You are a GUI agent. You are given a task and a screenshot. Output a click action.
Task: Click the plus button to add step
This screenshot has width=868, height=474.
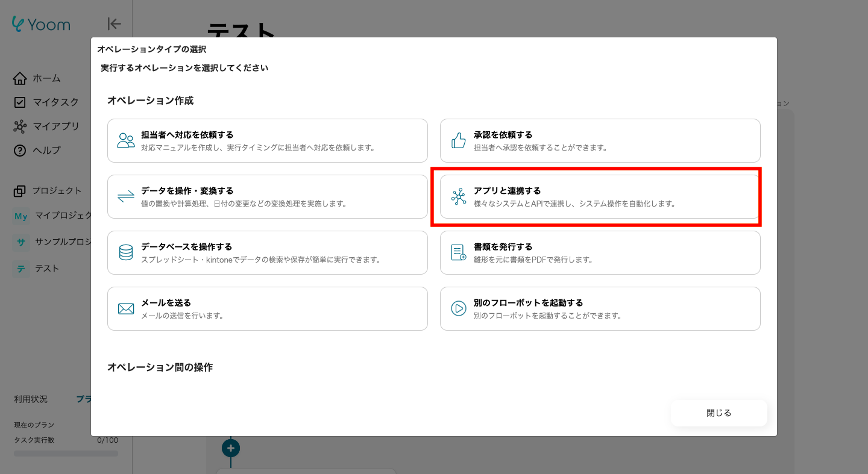pos(231,448)
